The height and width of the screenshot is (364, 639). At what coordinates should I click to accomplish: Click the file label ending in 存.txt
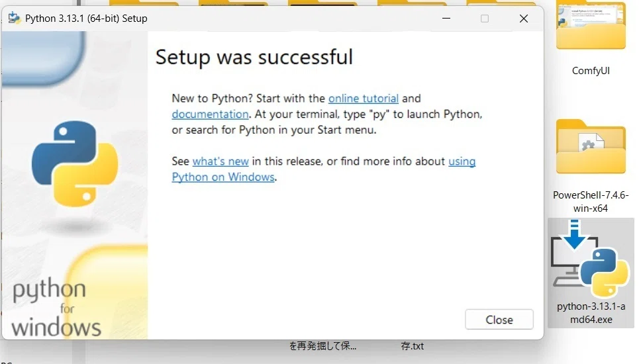412,346
